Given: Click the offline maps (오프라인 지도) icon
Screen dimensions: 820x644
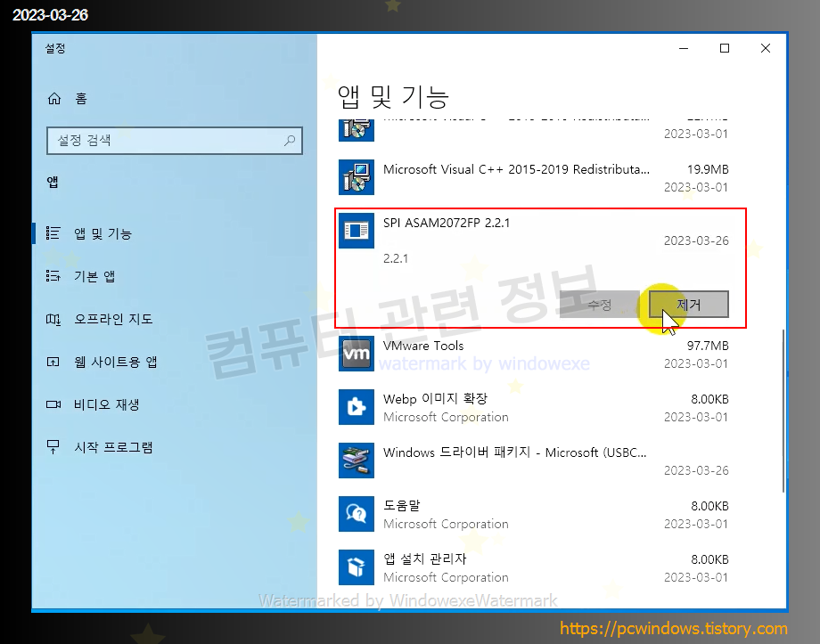Looking at the screenshot, I should click(x=53, y=318).
